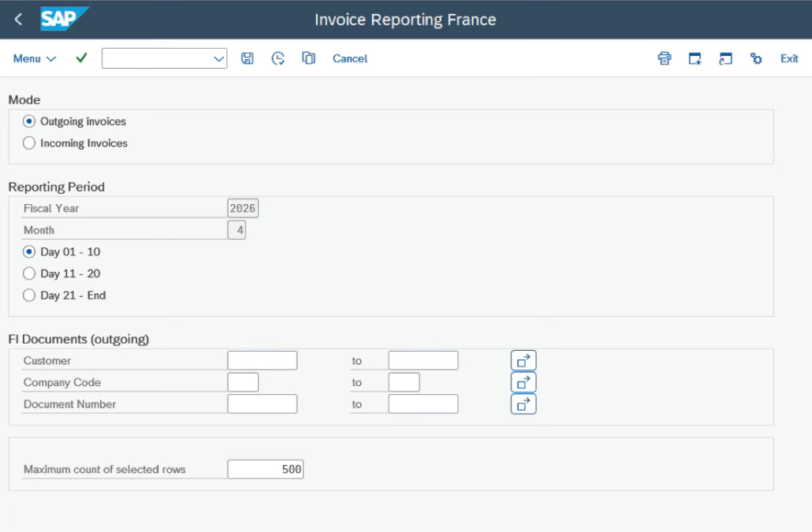Screen dimensions: 812x532
Task: Click the Mode section heading
Action: tap(24, 100)
